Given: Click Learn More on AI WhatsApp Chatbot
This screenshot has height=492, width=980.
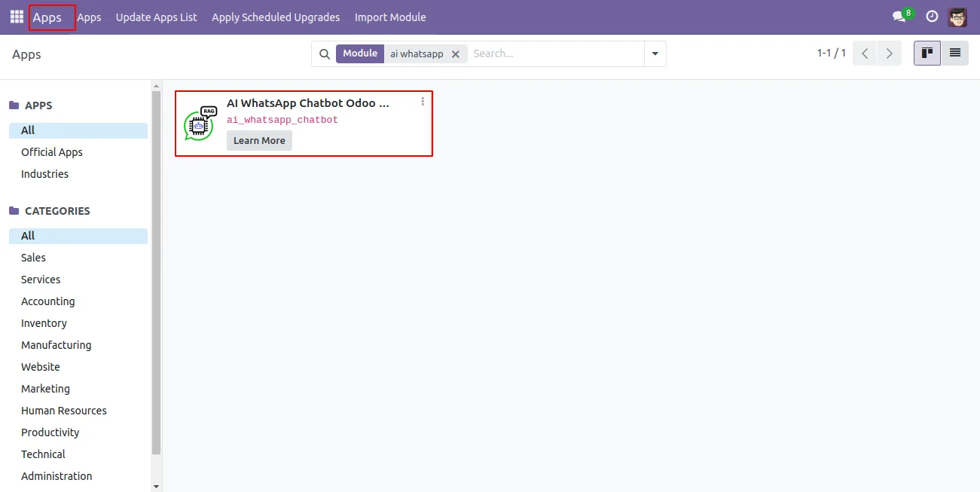Looking at the screenshot, I should (x=259, y=141).
